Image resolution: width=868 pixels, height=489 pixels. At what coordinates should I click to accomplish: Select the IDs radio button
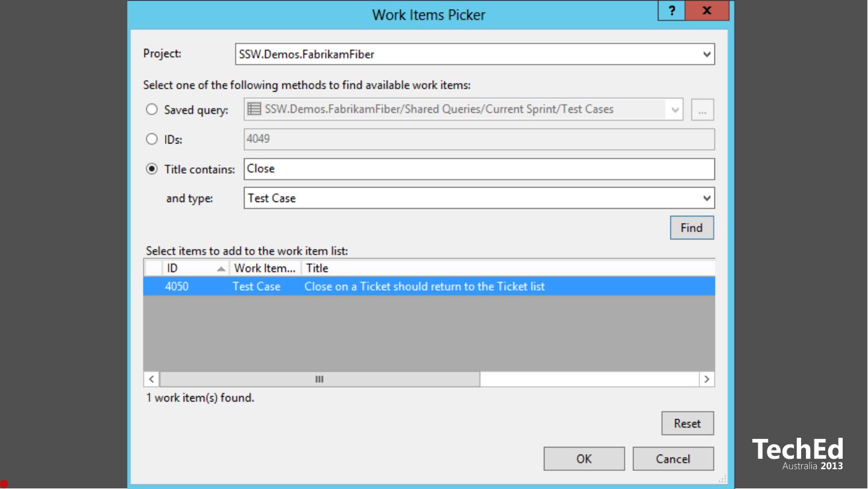pyautogui.click(x=152, y=139)
